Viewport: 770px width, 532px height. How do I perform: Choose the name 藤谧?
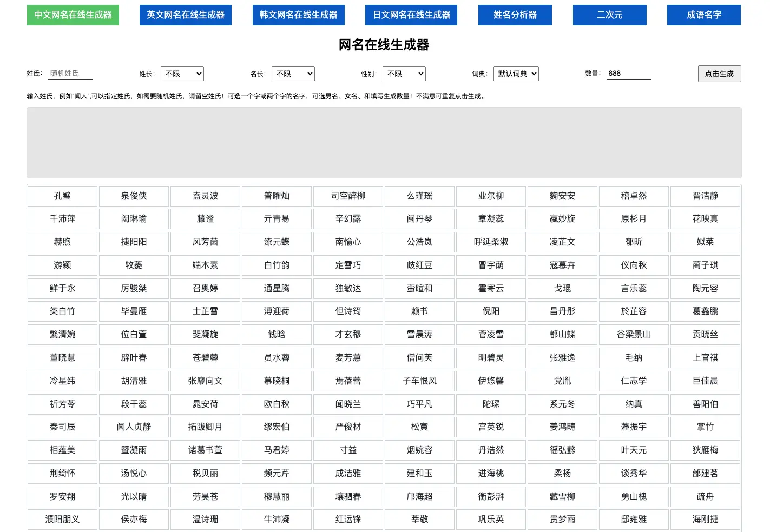point(206,219)
